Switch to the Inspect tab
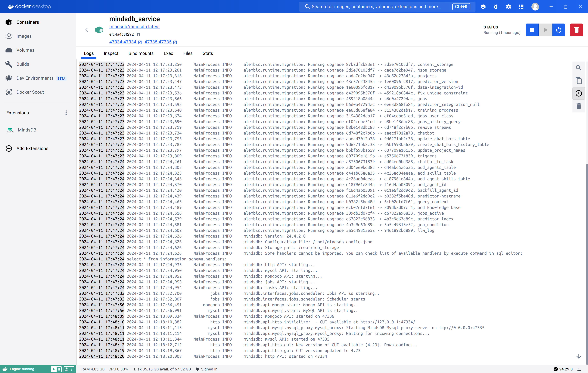The width and height of the screenshot is (588, 373). (x=111, y=53)
